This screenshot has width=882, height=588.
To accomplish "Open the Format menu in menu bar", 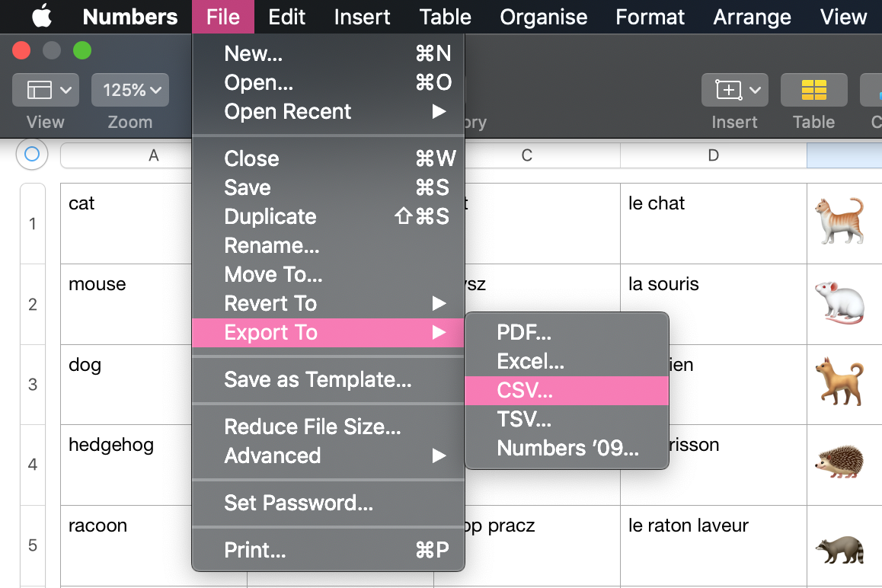I will 650,17.
